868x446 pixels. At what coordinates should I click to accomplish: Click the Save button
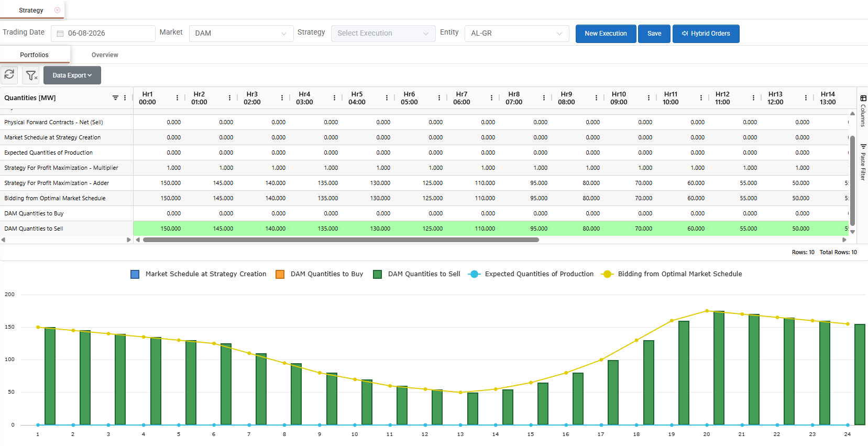654,34
